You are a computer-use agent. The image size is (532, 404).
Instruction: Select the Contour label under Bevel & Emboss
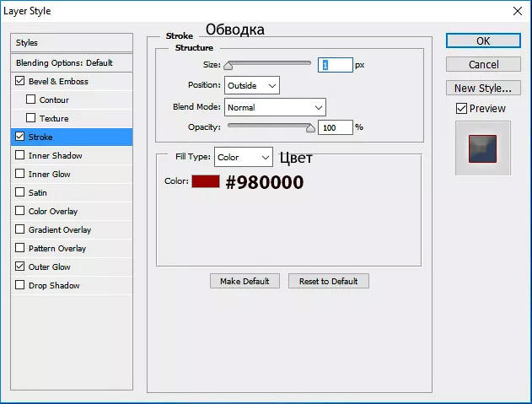pyautogui.click(x=54, y=100)
